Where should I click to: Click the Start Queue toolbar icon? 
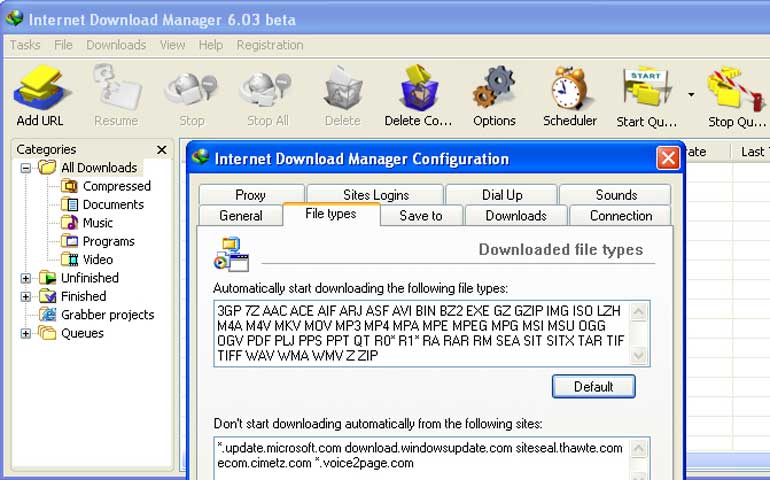[646, 88]
